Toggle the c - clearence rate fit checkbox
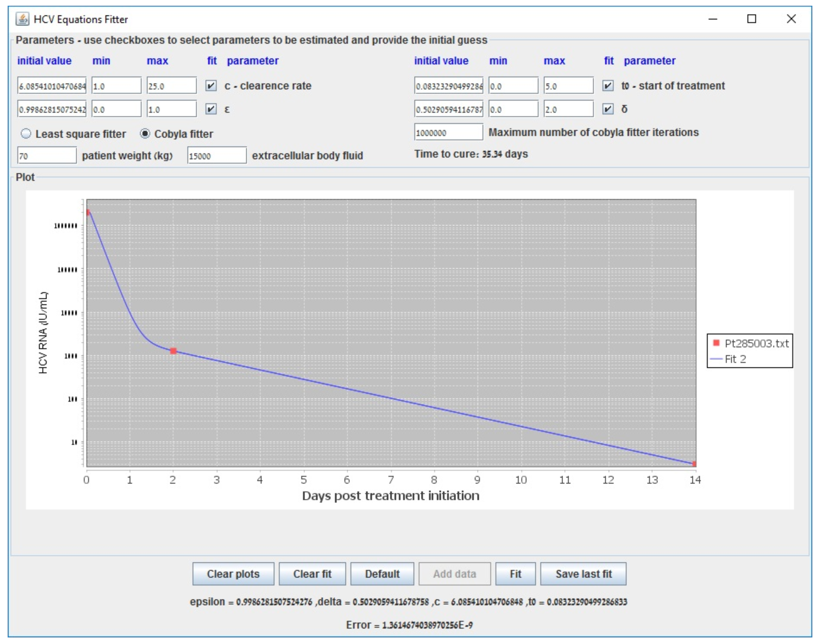823x644 pixels. coord(211,86)
